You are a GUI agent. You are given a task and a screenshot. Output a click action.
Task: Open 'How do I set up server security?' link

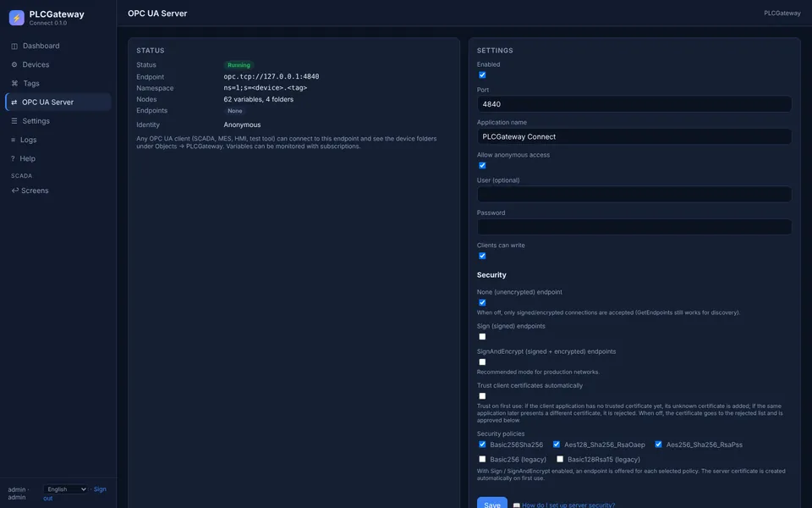point(568,505)
